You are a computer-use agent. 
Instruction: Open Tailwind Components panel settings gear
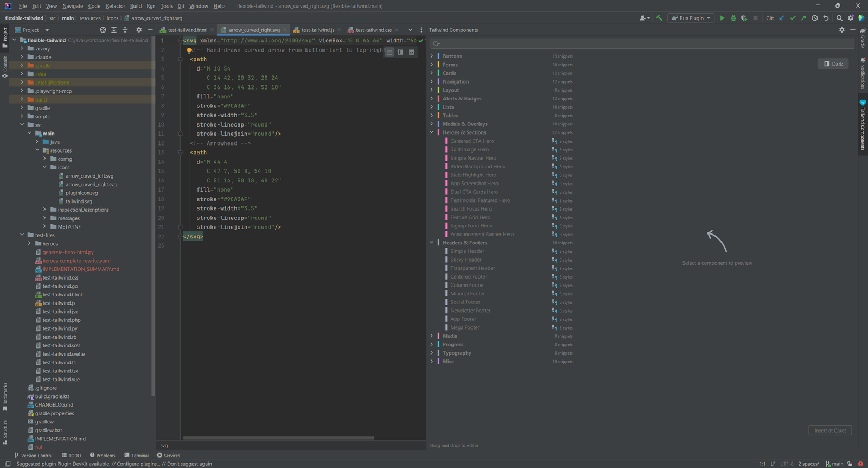tap(842, 30)
